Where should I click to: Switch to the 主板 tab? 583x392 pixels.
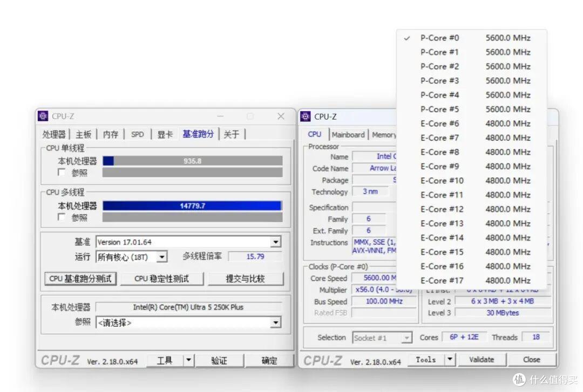click(83, 134)
